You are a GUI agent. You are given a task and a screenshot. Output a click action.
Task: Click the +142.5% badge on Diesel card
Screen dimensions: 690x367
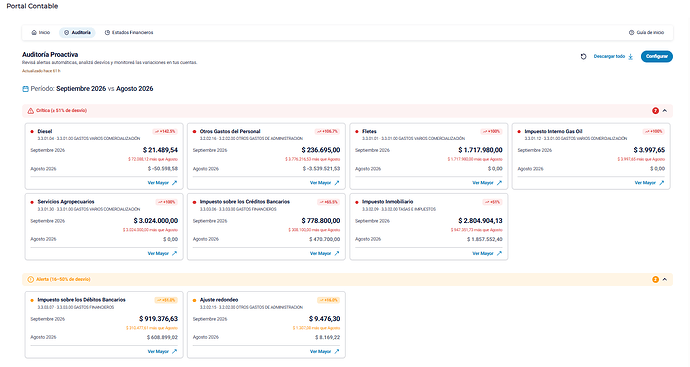[x=165, y=132]
